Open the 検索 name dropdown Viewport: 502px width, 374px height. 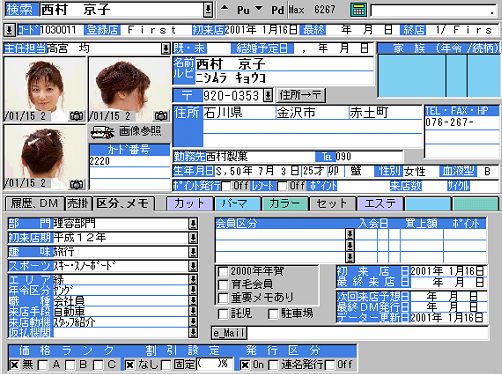[x=208, y=10]
